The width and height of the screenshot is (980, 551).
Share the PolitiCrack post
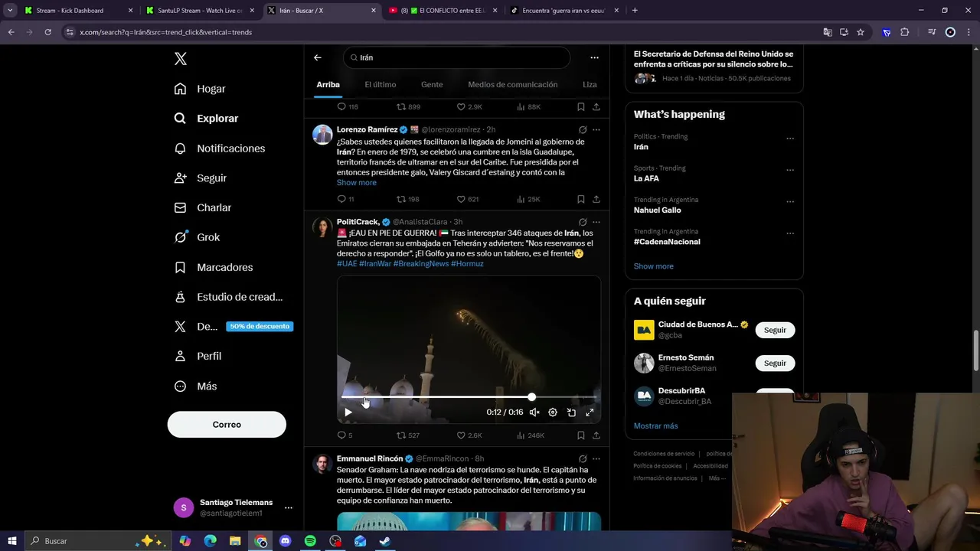point(596,435)
